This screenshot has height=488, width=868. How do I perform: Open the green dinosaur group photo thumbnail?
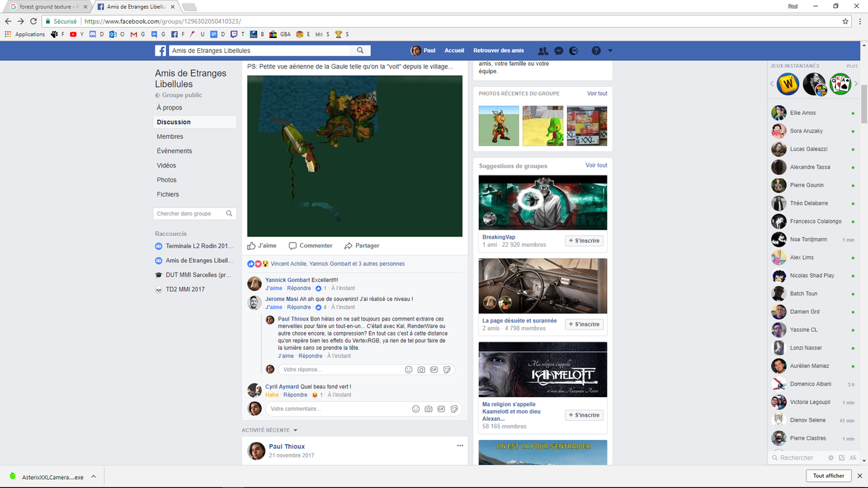tap(542, 125)
